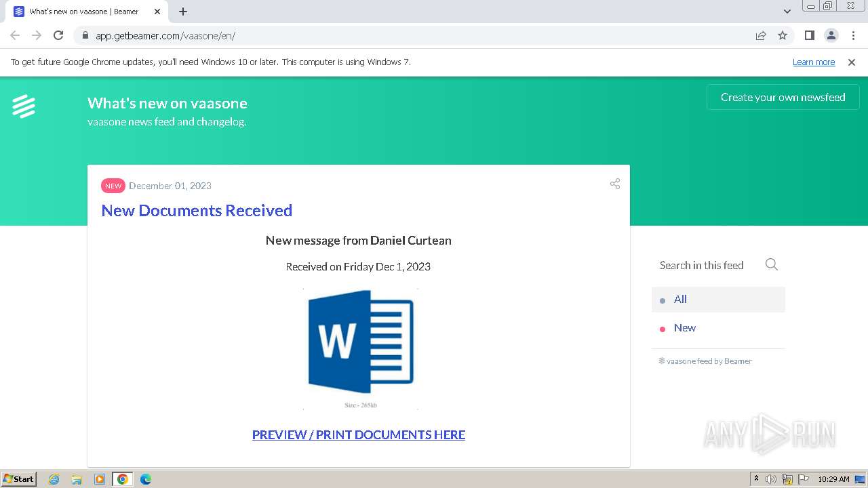Click the Show desktop button in the taskbar
Viewport: 868px width, 488px height.
(860, 479)
